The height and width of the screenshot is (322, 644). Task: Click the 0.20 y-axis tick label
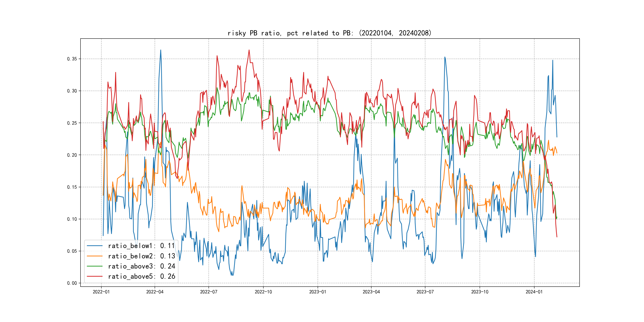(x=72, y=155)
